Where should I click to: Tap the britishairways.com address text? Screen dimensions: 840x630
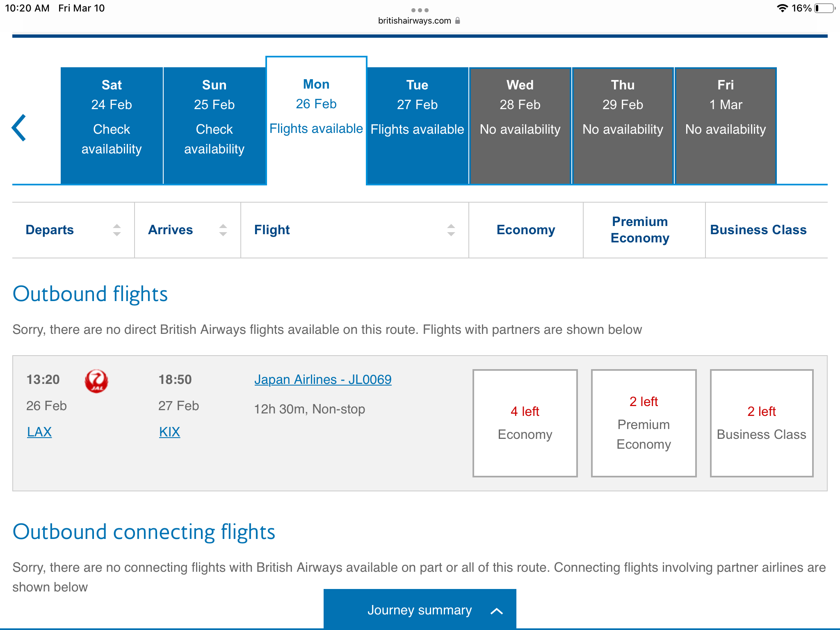(414, 21)
